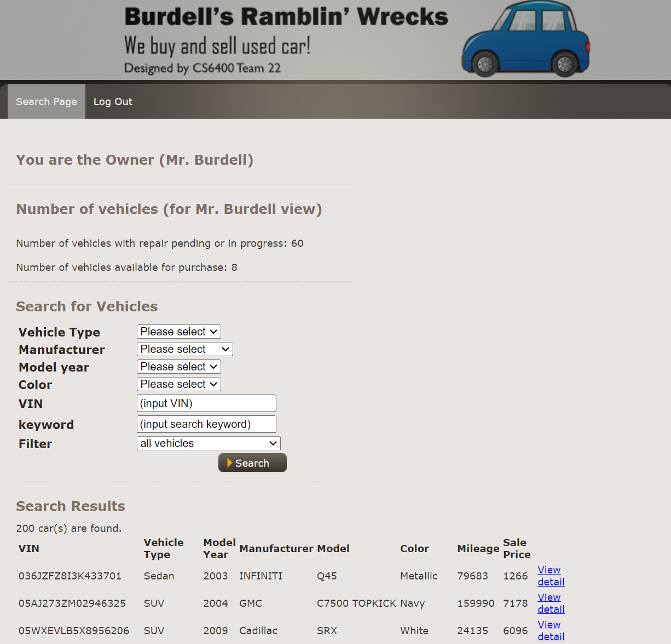Click the Metallic color cell
This screenshot has height=644, width=671.
[x=419, y=576]
